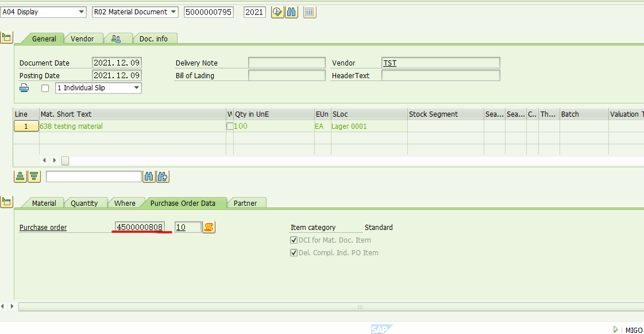Toggle the DCI for Mat. Doc. Item checkbox

click(x=294, y=240)
